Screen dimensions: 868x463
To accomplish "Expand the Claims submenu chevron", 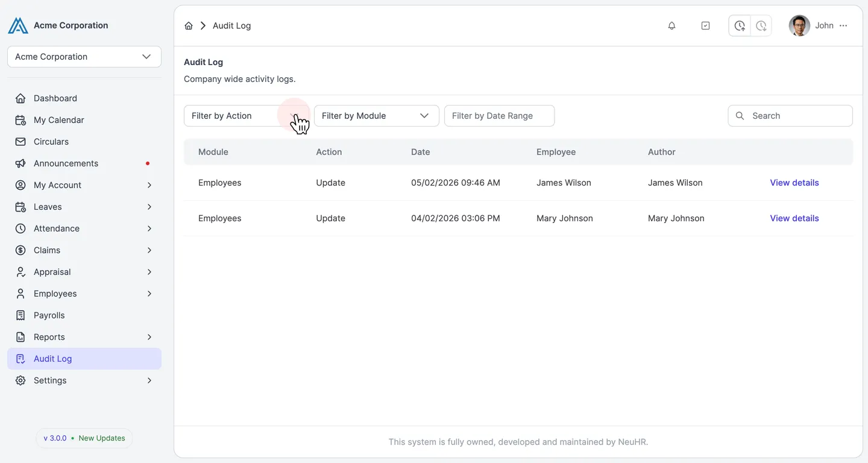I will click(x=149, y=250).
